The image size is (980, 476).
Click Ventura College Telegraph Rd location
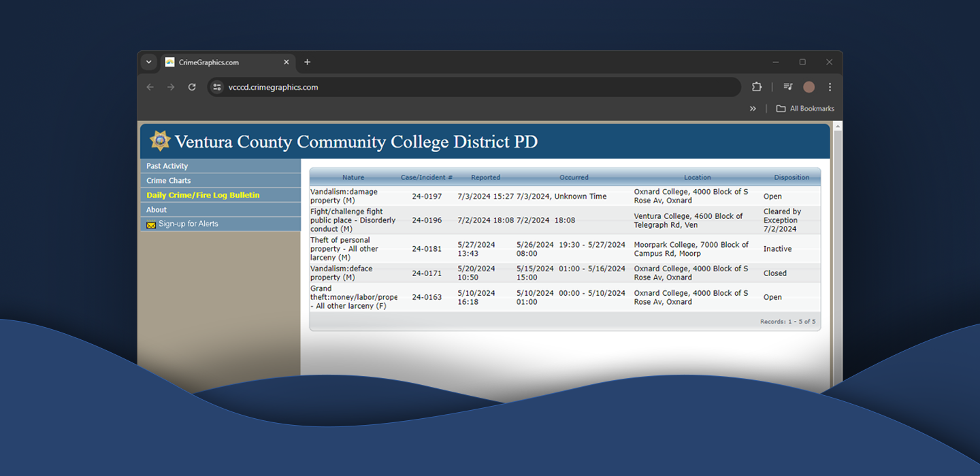(x=689, y=220)
